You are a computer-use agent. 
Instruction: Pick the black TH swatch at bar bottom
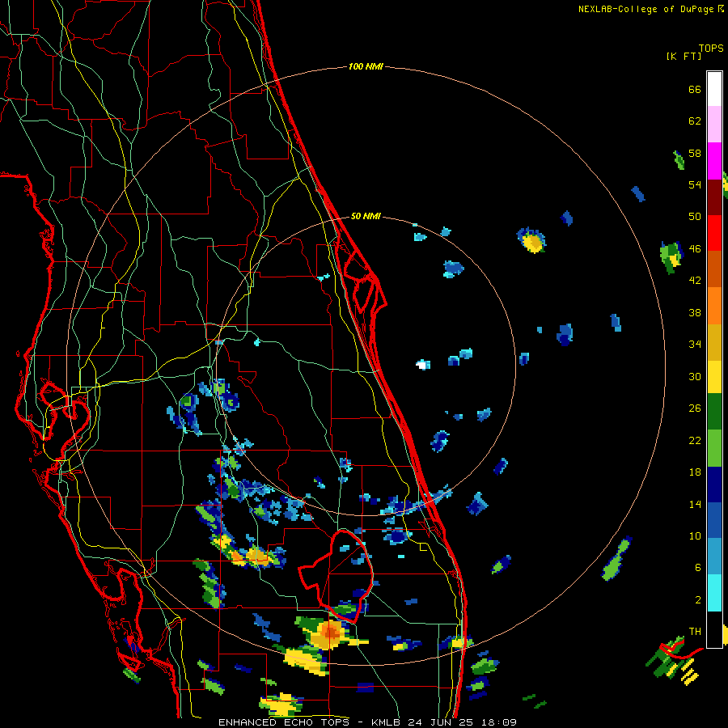(714, 629)
